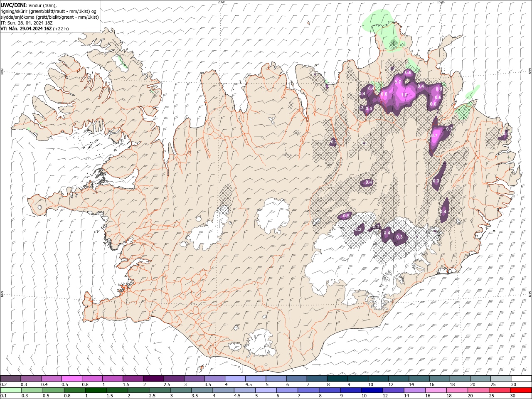Click the "25" tick label in snow legend
This screenshot has width=532, height=399.
point(493,384)
